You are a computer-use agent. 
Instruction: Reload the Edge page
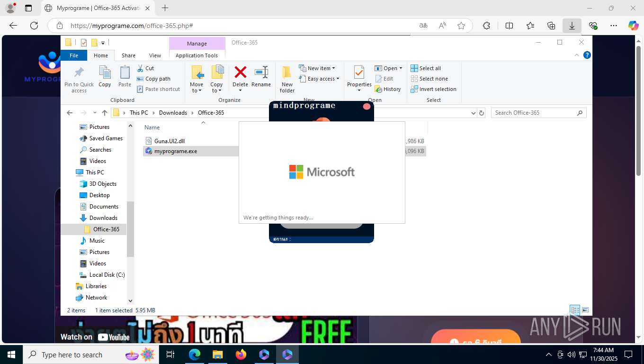point(34,26)
